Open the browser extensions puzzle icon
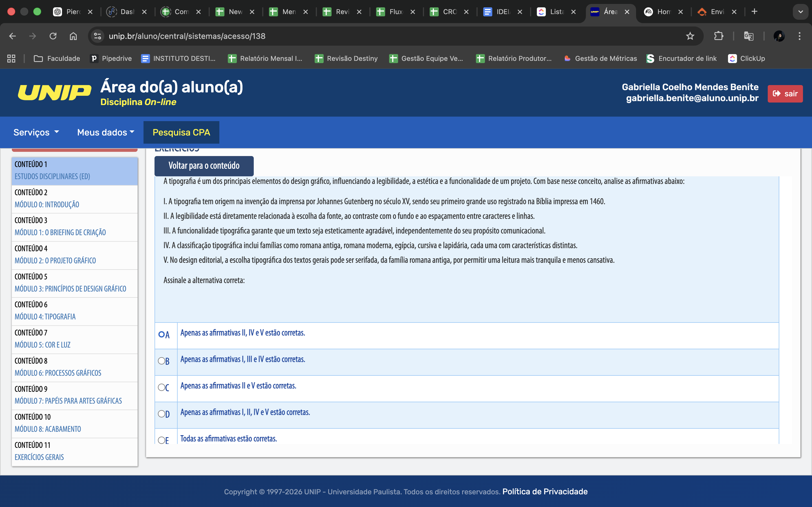The height and width of the screenshot is (507, 812). pos(718,36)
